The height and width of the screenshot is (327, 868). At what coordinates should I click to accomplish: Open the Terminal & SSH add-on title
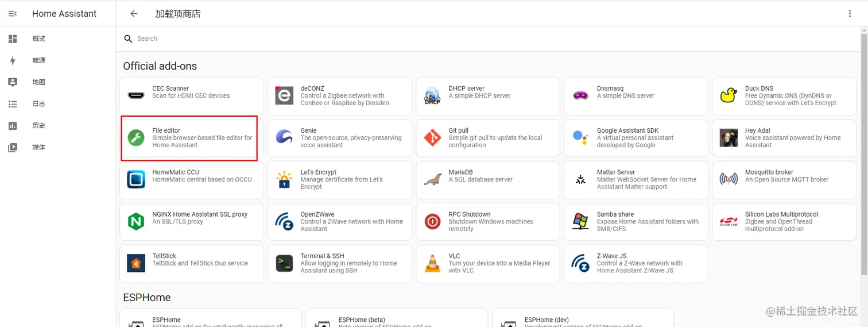(323, 256)
